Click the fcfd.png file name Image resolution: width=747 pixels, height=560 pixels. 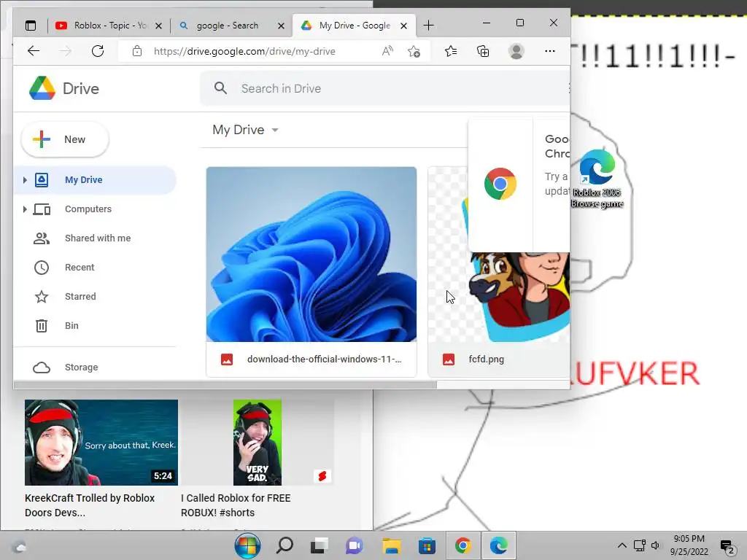(487, 359)
